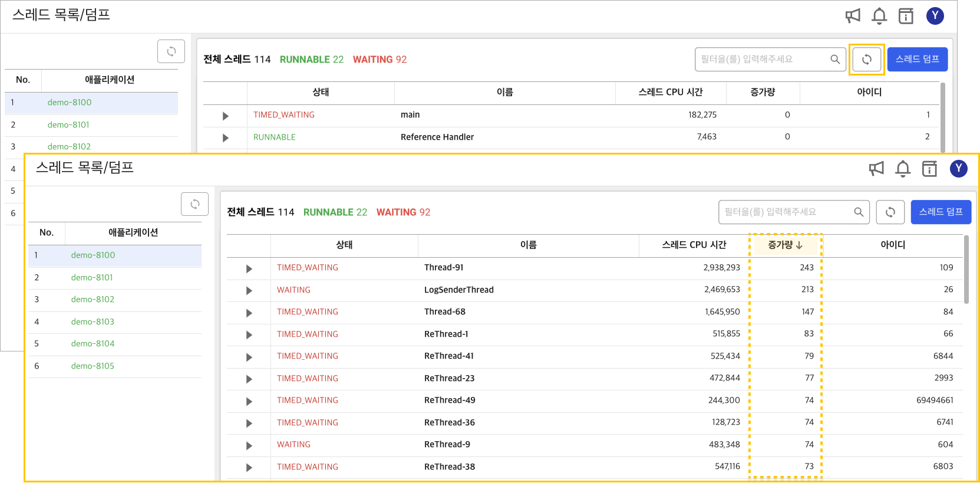Expand the ReThread-9 row

249,446
